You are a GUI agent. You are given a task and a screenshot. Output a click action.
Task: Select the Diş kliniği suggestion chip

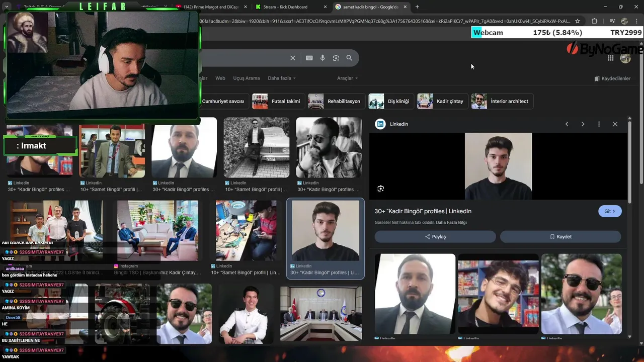(x=390, y=101)
